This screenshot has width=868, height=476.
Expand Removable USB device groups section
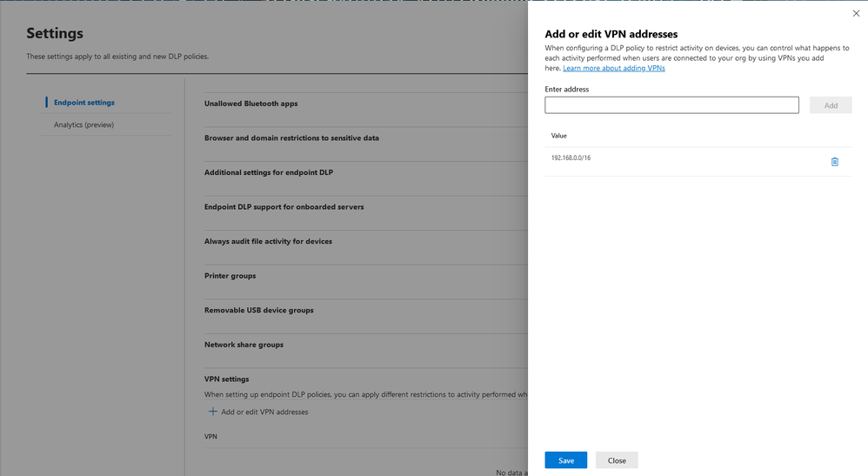click(259, 310)
